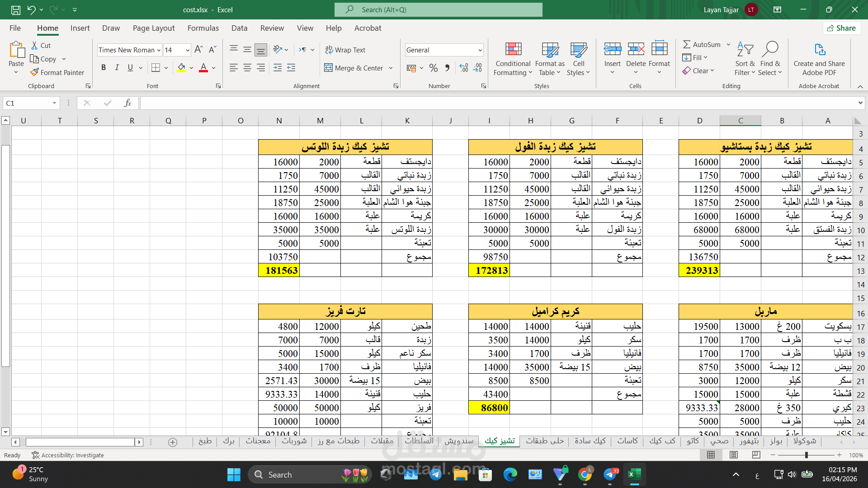Decrease font size with the small A icon

[212, 50]
